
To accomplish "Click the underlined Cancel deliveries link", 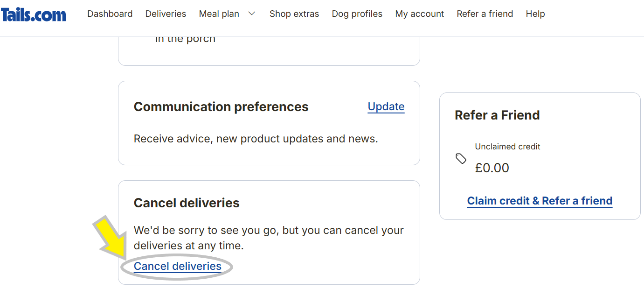I will (x=177, y=266).
